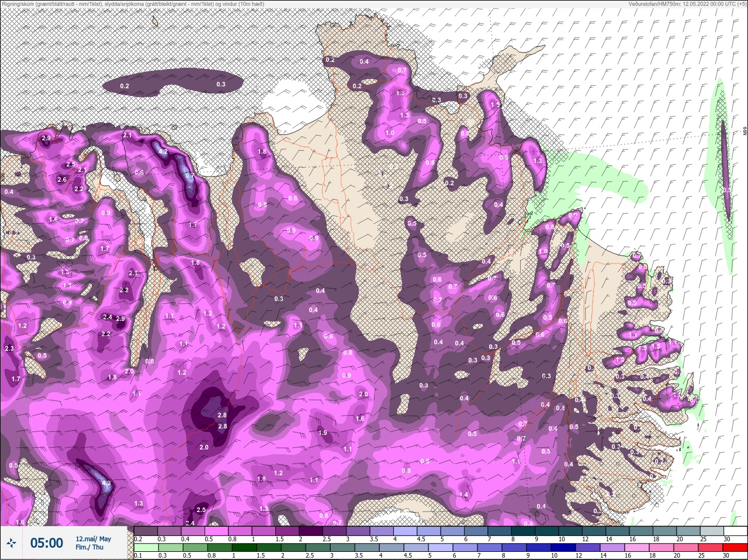Click the light pink bottom-row swatch between 16 and 18
The image size is (748, 560).
tap(638, 548)
